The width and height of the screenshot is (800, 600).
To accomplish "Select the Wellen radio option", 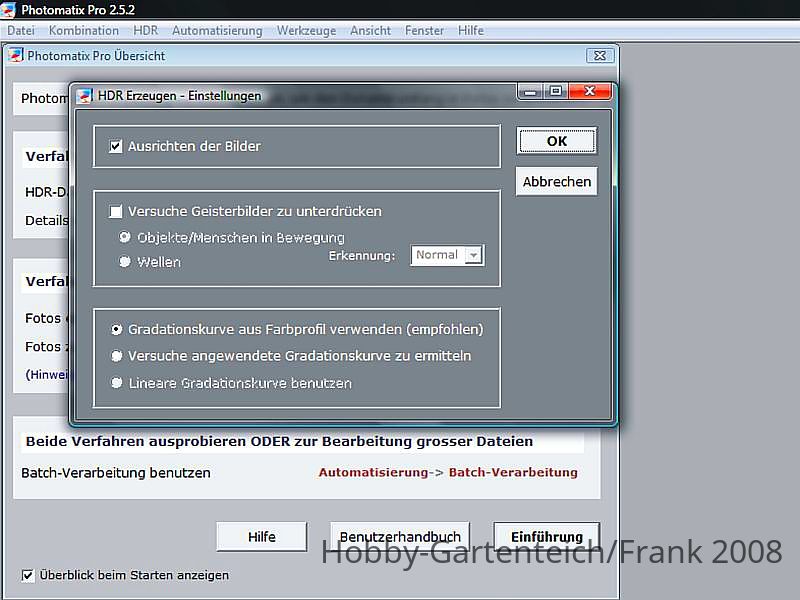I will click(124, 262).
